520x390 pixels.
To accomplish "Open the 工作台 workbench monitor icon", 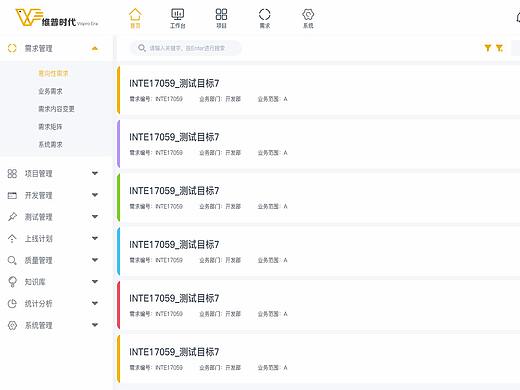I will point(178,14).
